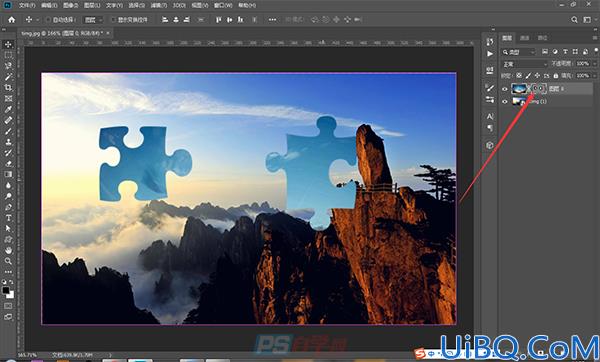Image resolution: width=600 pixels, height=362 pixels.
Task: Select the Crop tool
Action: pyautogui.click(x=8, y=88)
